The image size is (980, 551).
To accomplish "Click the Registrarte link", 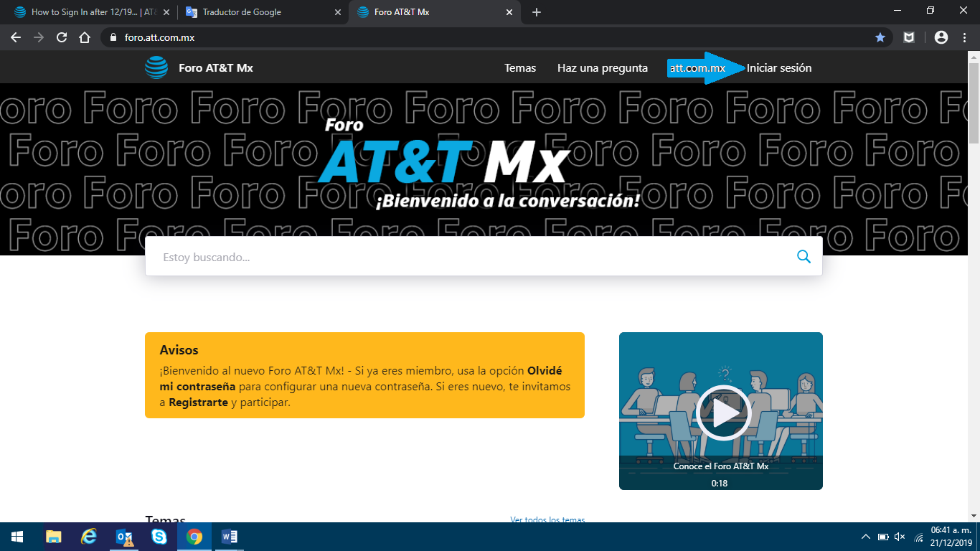I will (x=198, y=402).
